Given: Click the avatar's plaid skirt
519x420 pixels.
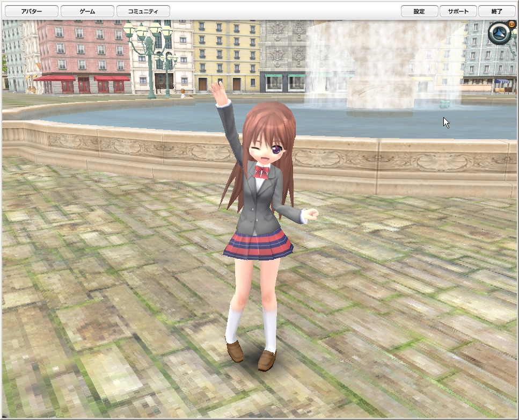Looking at the screenshot, I should click(258, 244).
